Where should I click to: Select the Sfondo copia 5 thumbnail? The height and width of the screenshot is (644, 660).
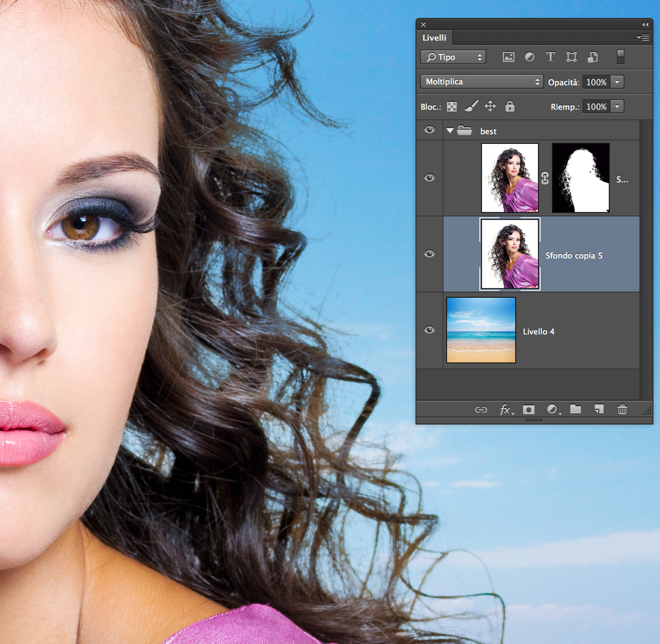510,254
